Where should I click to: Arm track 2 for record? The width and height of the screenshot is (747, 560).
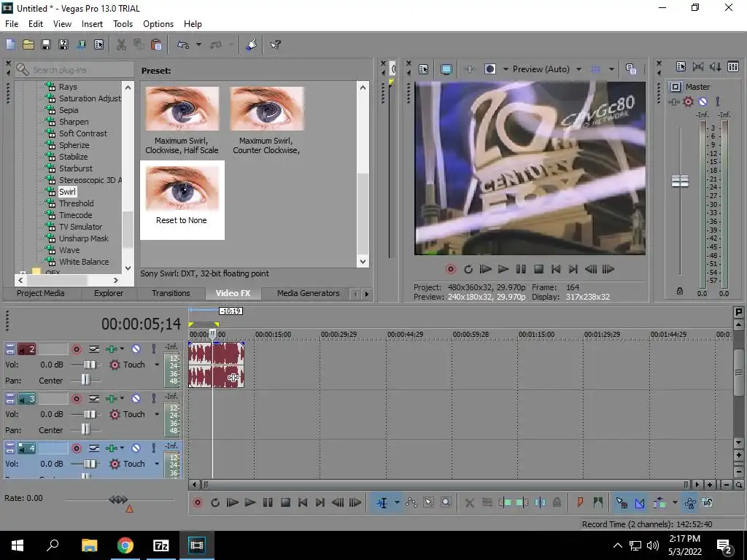(76, 349)
